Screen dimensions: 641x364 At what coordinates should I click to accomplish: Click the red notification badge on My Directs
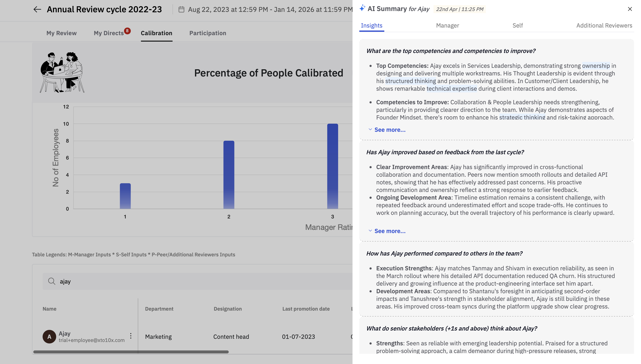tap(127, 31)
